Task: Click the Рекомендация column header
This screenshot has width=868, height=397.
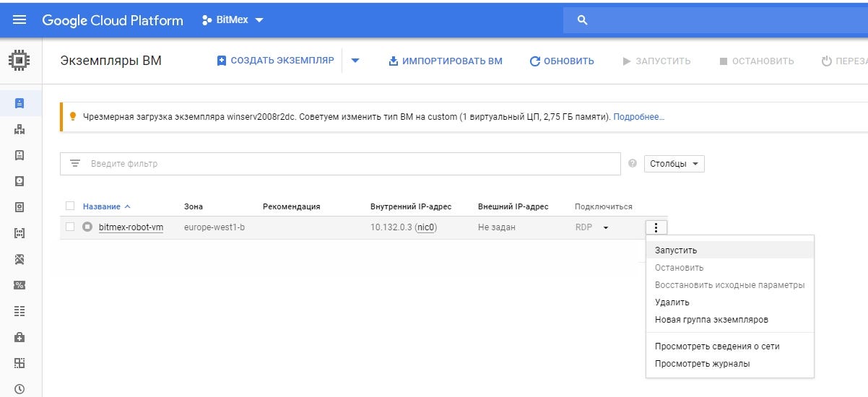Action: [291, 206]
